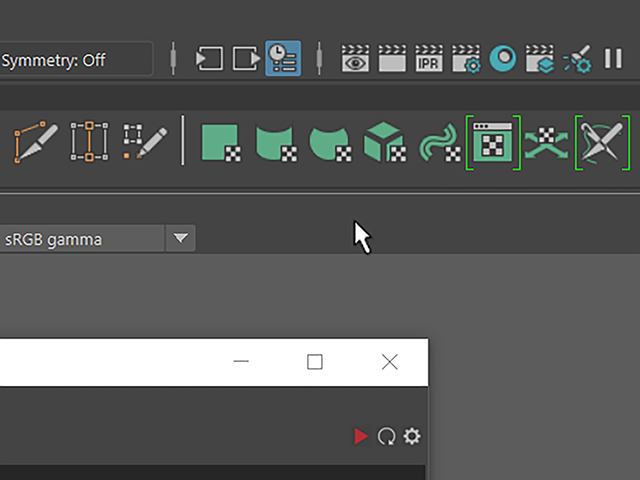Minimize the floating window

pyautogui.click(x=241, y=362)
